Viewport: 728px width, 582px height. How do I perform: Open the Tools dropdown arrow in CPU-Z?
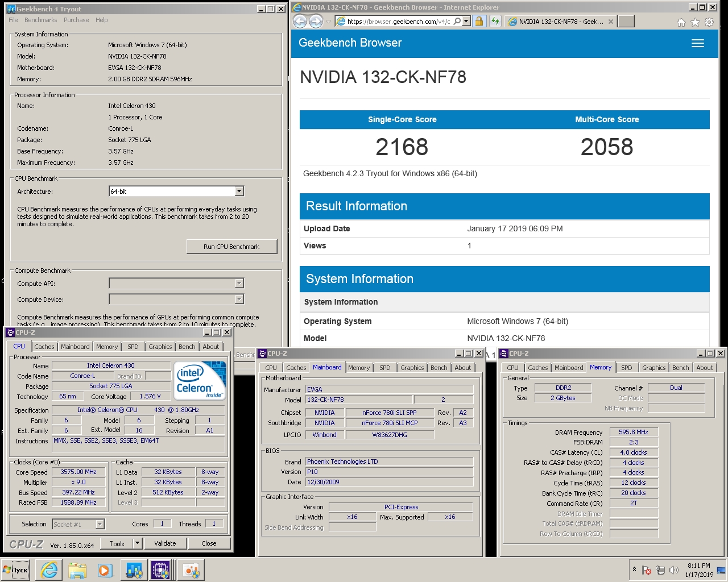coord(137,543)
